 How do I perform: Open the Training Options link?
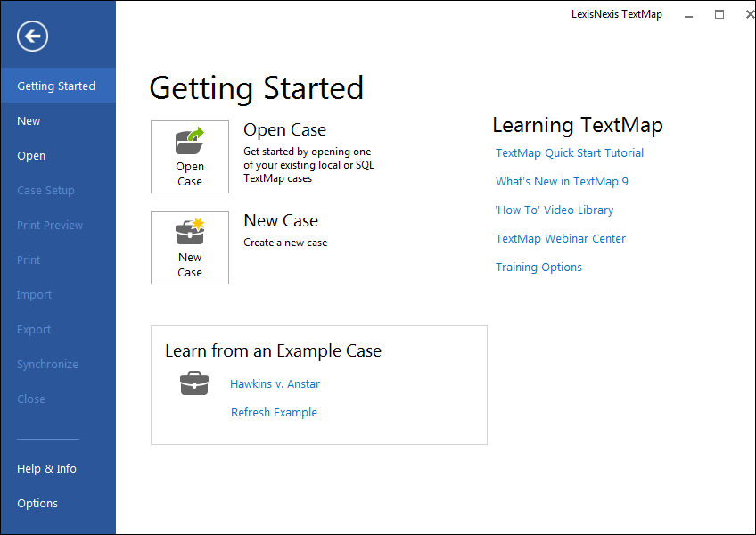[538, 267]
